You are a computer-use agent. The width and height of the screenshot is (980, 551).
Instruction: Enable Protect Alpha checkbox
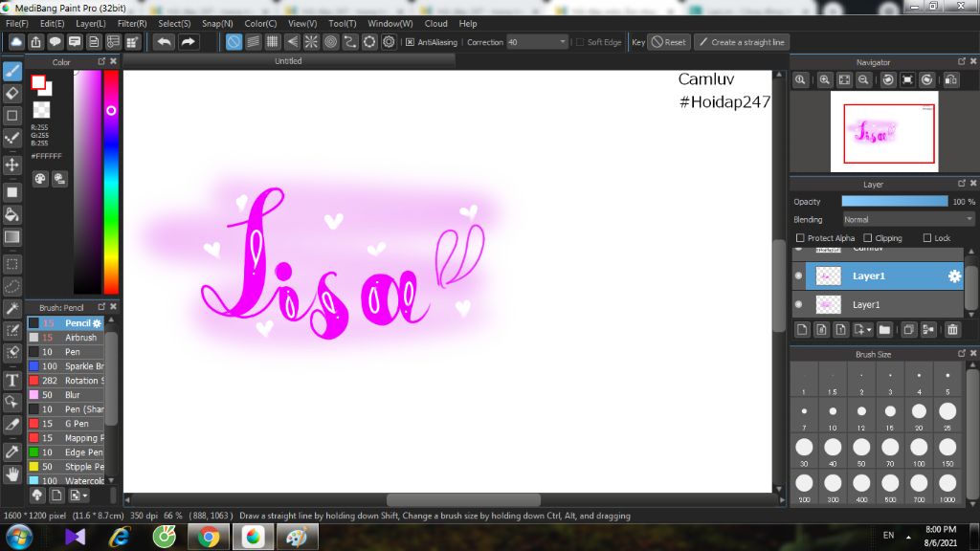click(x=800, y=238)
